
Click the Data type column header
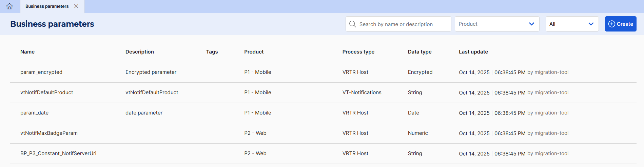point(419,52)
